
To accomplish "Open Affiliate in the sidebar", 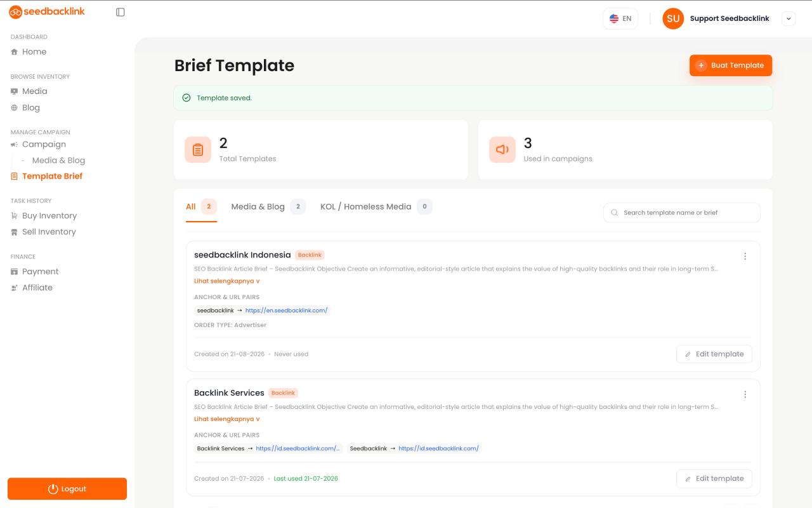I will (37, 288).
